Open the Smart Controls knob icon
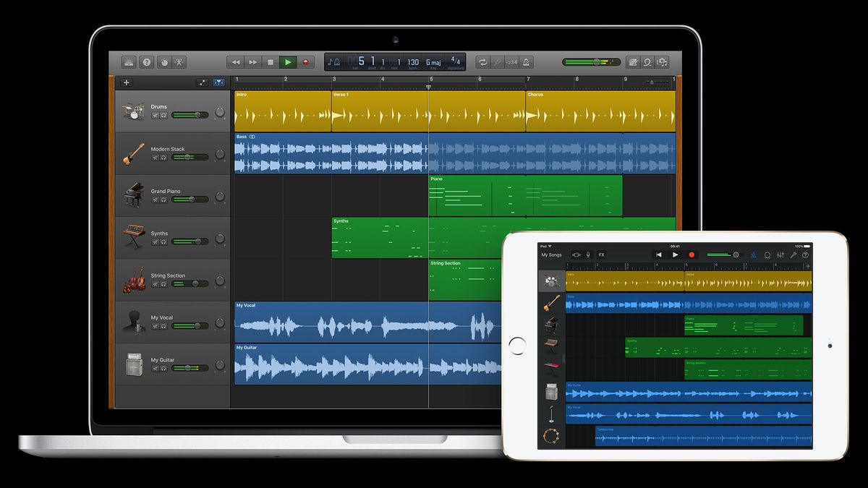 [165, 62]
